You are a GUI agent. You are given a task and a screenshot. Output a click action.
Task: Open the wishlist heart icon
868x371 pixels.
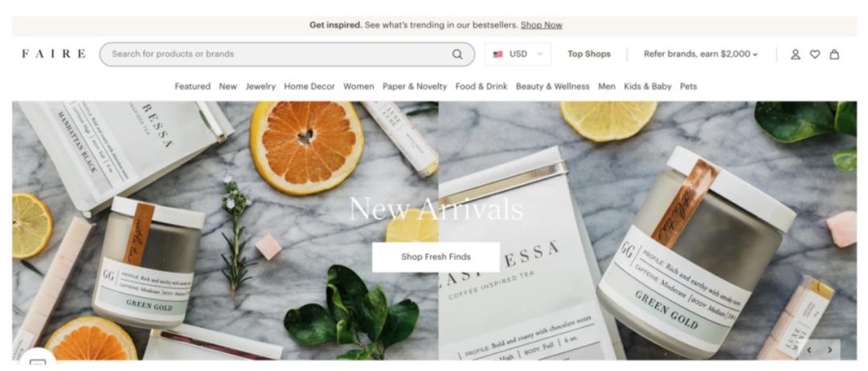pyautogui.click(x=815, y=54)
